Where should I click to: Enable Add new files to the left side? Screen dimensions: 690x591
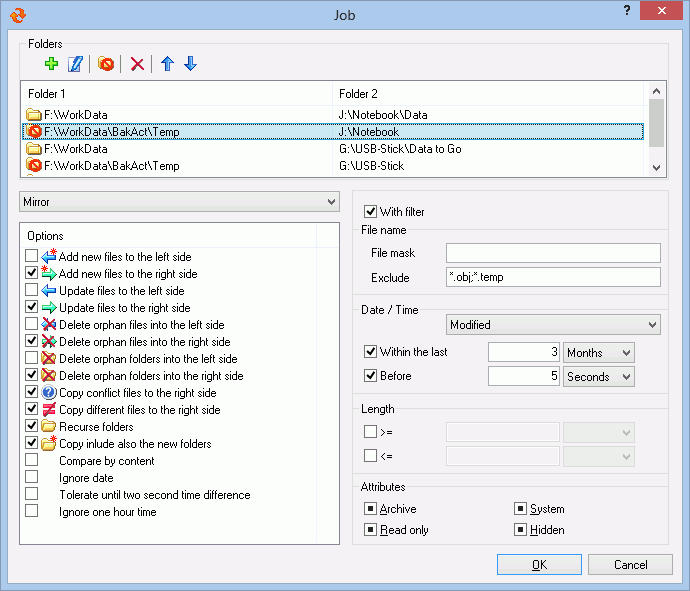(32, 257)
